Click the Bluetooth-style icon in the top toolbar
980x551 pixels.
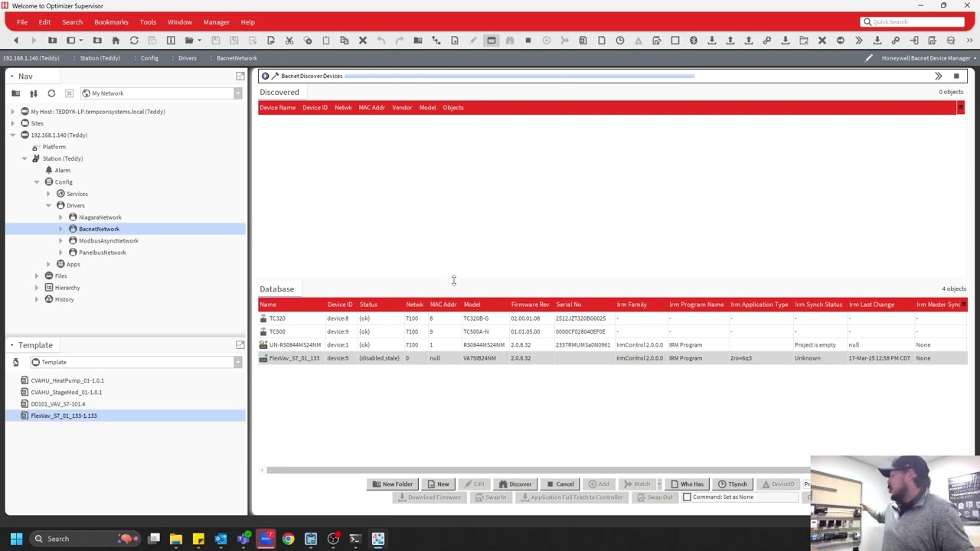[x=693, y=40]
